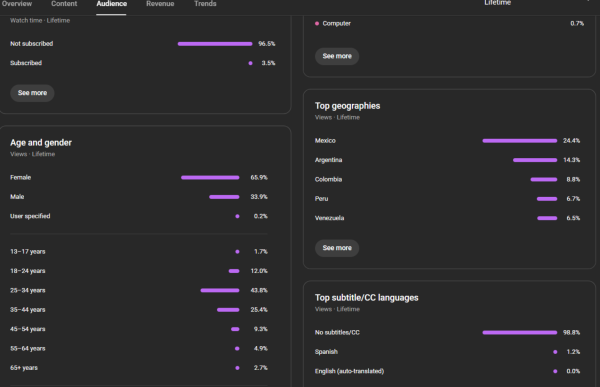600x387 pixels.
Task: Click the Mexico views bar
Action: tap(520, 141)
